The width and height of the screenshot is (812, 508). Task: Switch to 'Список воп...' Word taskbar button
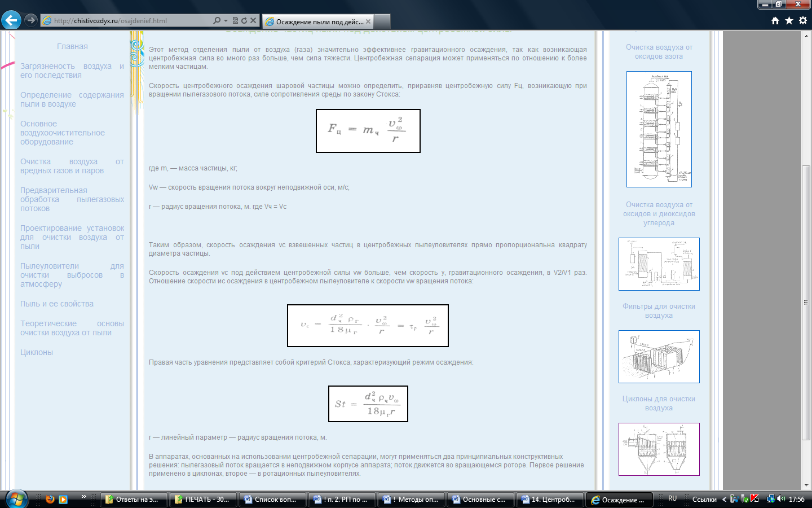tap(273, 500)
